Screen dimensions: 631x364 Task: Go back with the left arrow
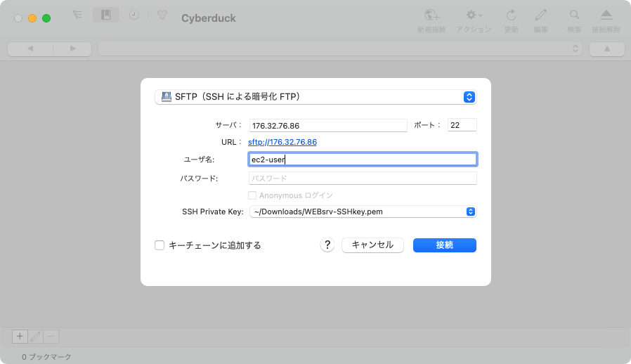point(30,48)
